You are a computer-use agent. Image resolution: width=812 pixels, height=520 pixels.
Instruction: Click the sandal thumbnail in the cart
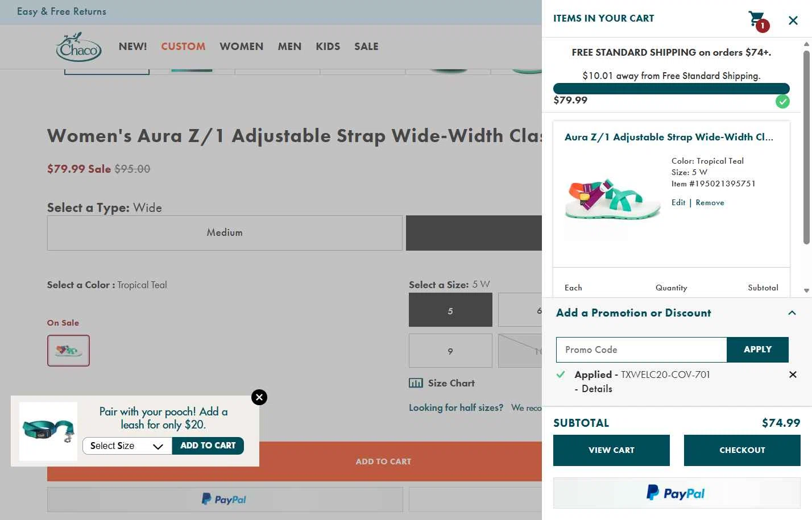(x=612, y=199)
